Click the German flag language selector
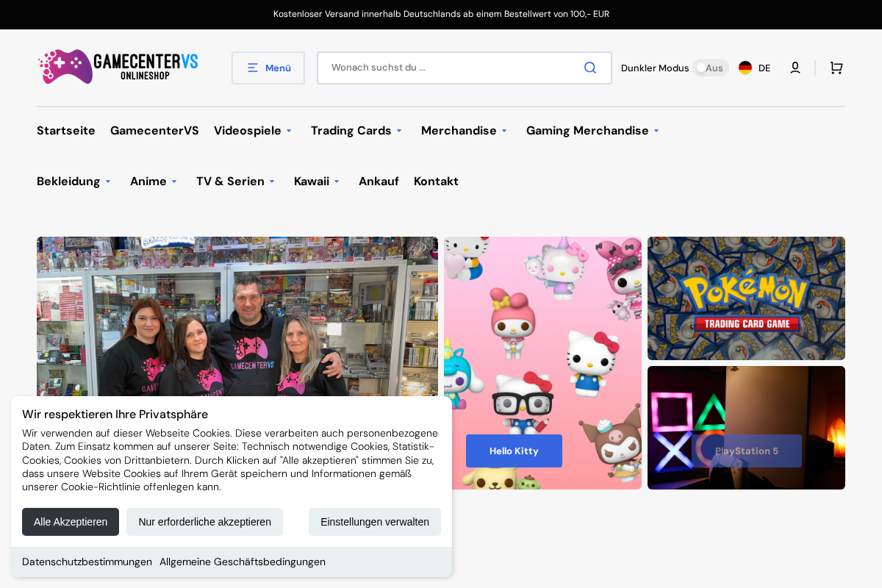The width and height of the screenshot is (882, 588). click(x=744, y=67)
